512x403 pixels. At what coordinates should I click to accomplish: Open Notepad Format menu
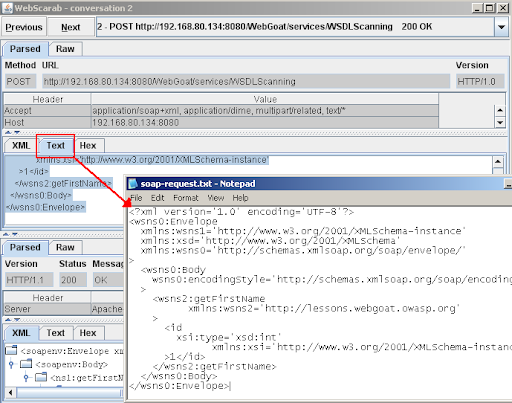[186, 198]
